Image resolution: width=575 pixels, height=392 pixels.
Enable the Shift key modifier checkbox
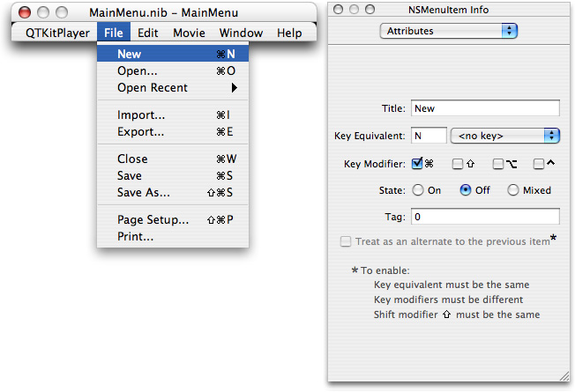458,164
